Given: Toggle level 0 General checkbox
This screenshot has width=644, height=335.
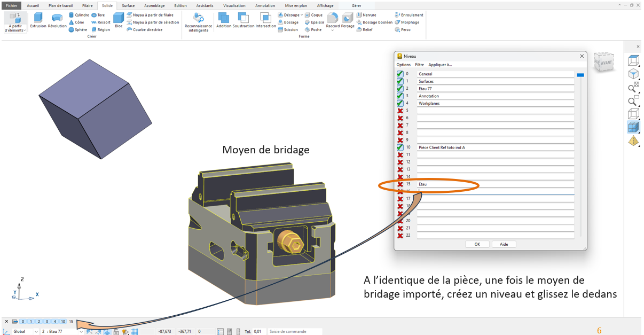Looking at the screenshot, I should (x=400, y=74).
